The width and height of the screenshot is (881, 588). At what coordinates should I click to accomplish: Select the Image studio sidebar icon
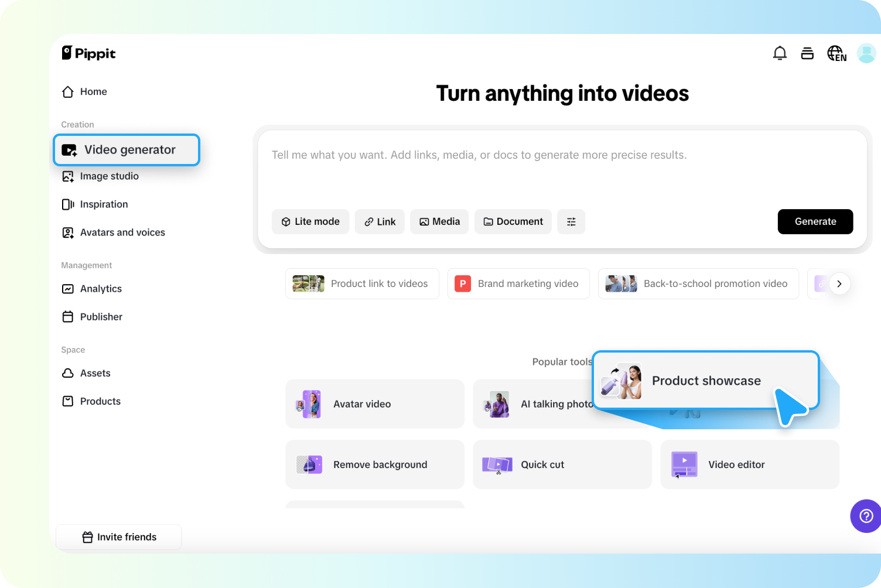[x=68, y=176]
